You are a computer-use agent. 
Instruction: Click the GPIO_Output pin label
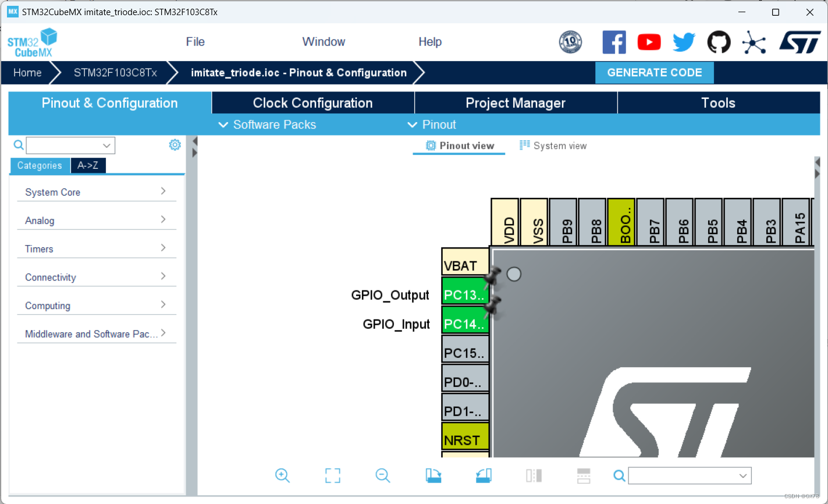[x=390, y=295]
